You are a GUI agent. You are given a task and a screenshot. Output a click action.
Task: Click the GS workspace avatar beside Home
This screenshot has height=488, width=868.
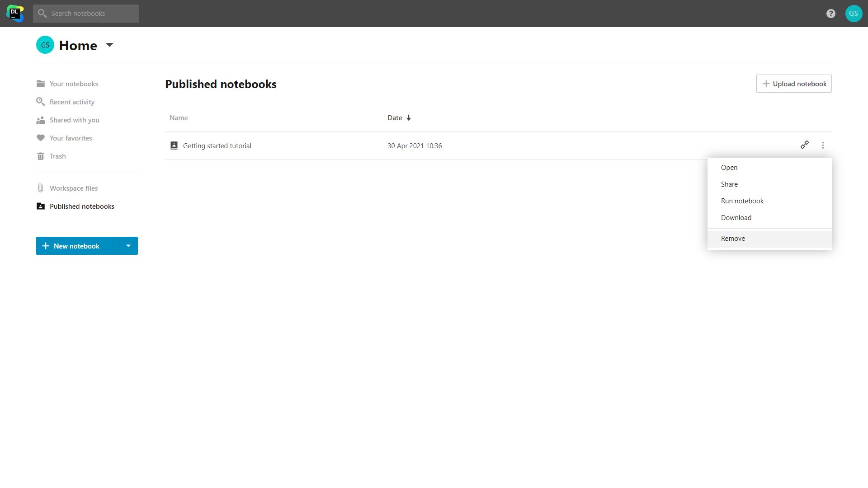[45, 45]
